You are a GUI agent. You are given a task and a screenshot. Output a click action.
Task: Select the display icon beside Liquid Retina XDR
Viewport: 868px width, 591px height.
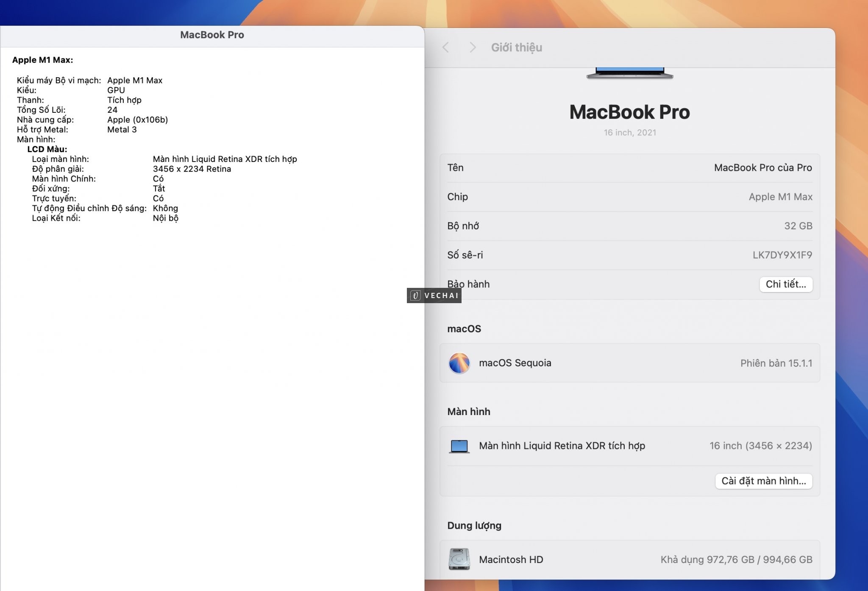(459, 446)
